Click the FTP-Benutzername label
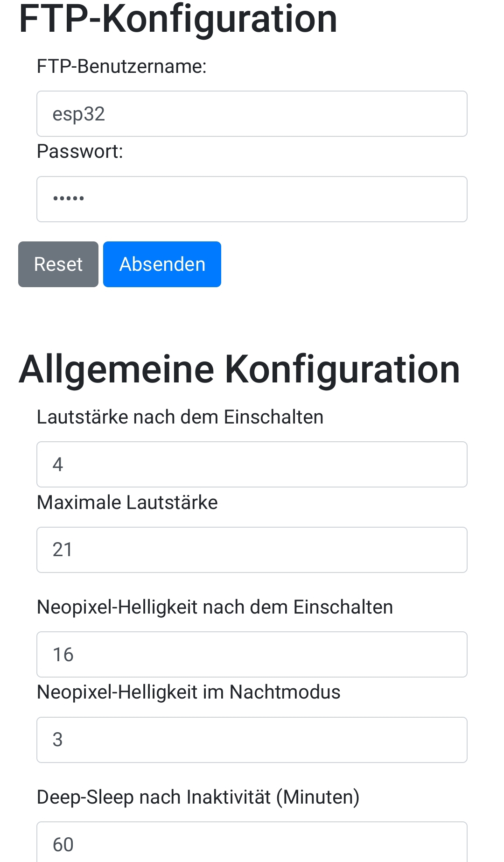 pyautogui.click(x=122, y=67)
